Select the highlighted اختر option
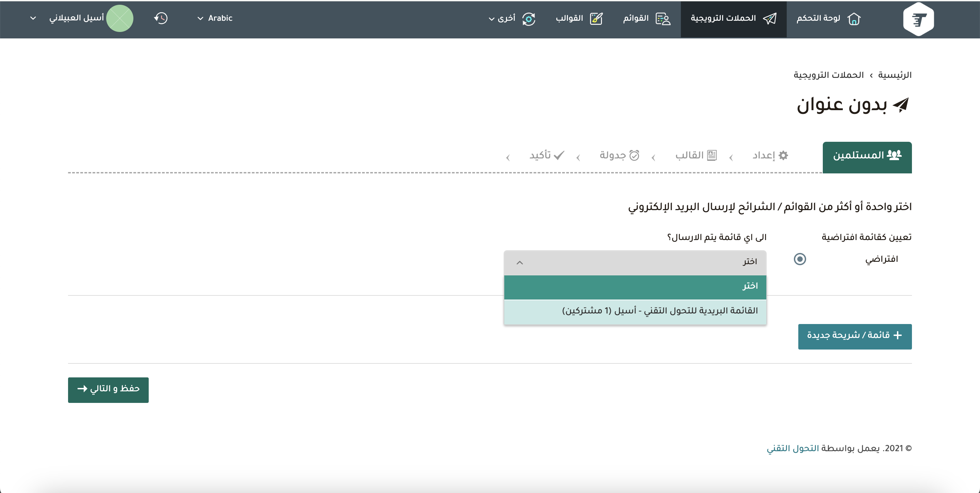 tap(635, 286)
